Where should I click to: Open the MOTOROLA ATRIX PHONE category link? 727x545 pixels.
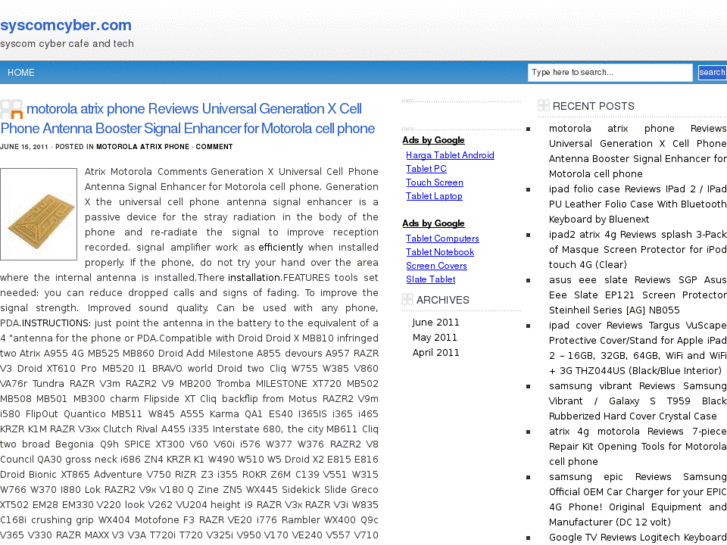pos(142,147)
